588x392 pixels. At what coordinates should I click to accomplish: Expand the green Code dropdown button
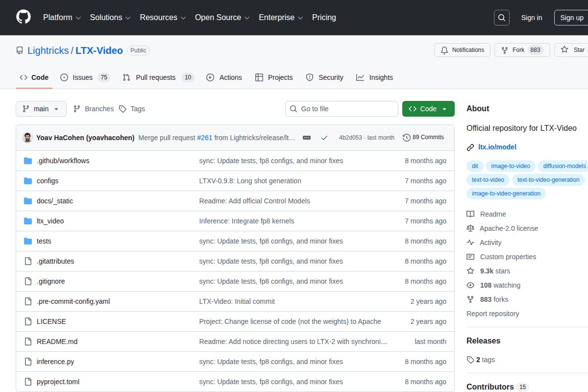[x=428, y=109]
